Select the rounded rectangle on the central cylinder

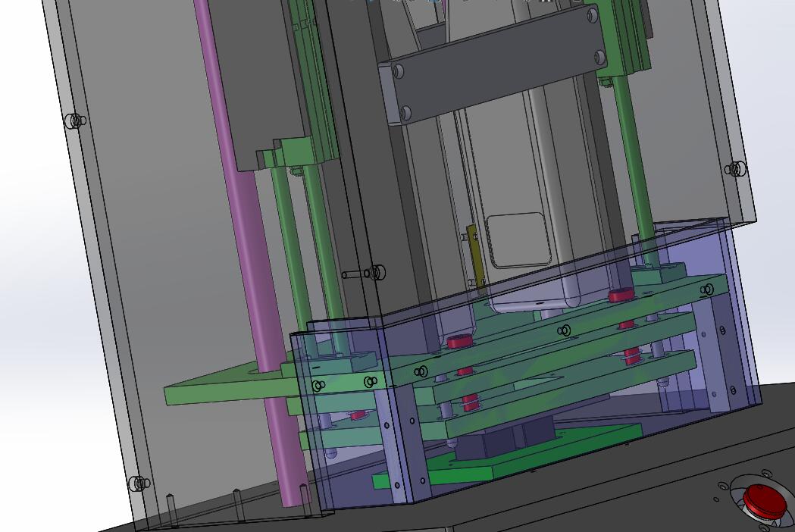(x=518, y=240)
